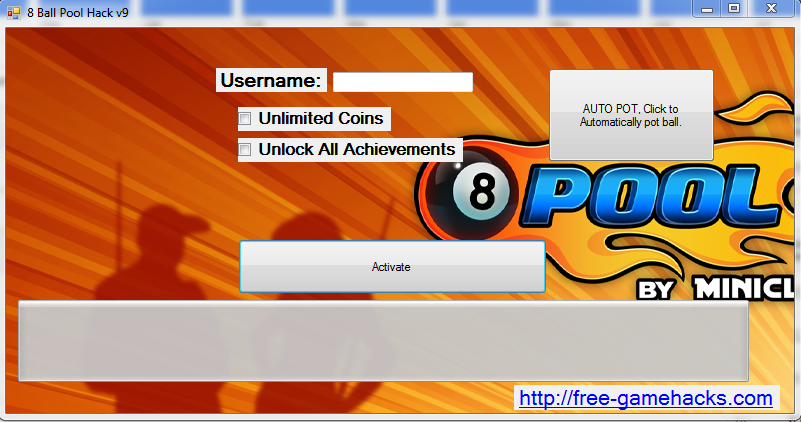This screenshot has width=801, height=422.
Task: Click the Unlock All Achievements label text
Action: [x=357, y=149]
